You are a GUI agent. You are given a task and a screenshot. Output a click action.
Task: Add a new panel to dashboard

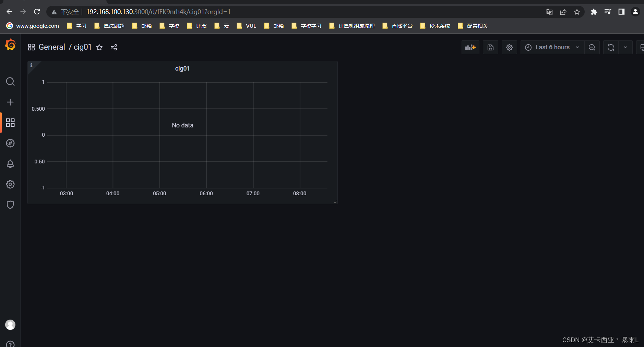point(470,47)
